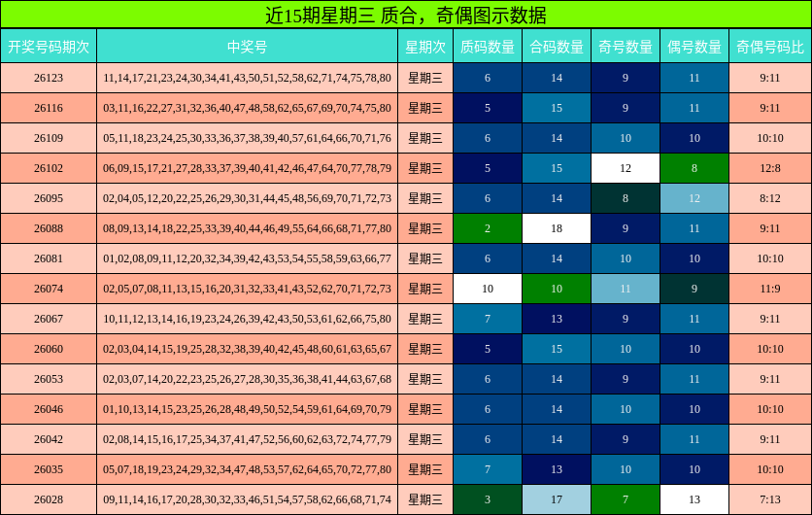Click dark 奇号数量 cell 8 in row 26095

[x=626, y=198]
